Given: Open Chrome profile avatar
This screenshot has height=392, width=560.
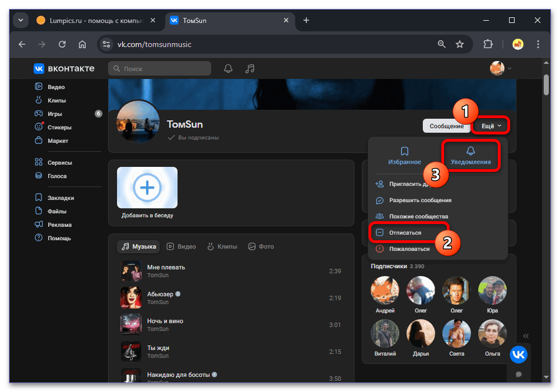Looking at the screenshot, I should tap(518, 44).
